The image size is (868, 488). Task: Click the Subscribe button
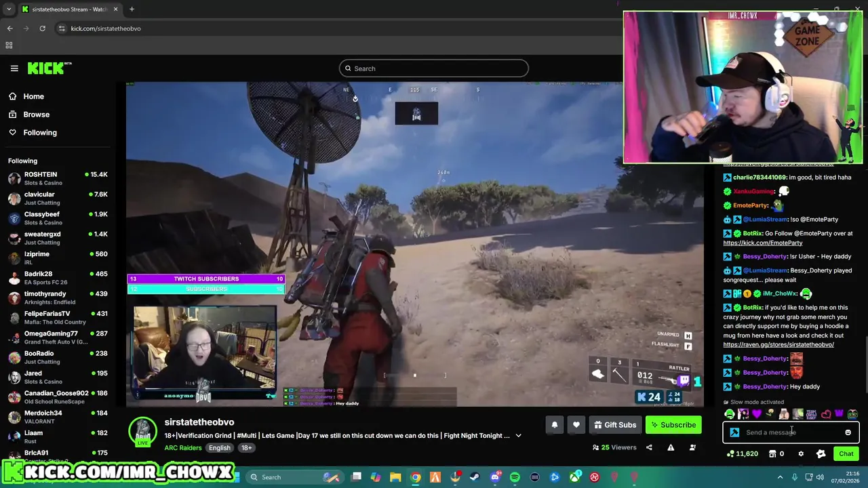(673, 425)
